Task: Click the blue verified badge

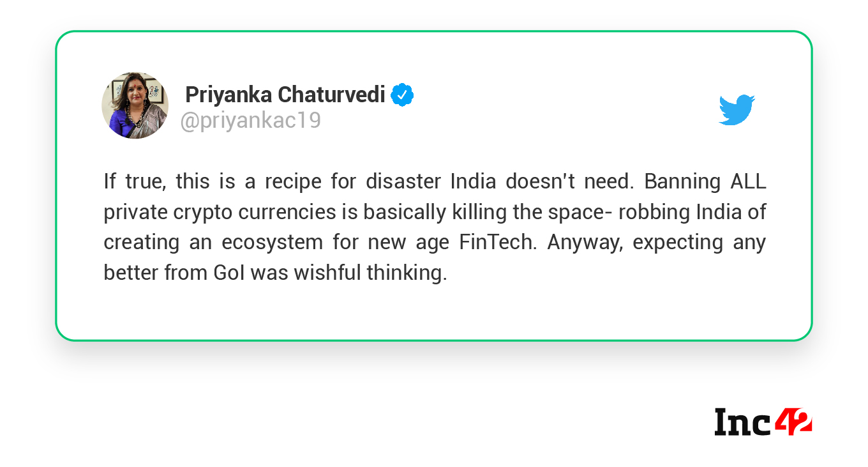Action: click(x=402, y=95)
